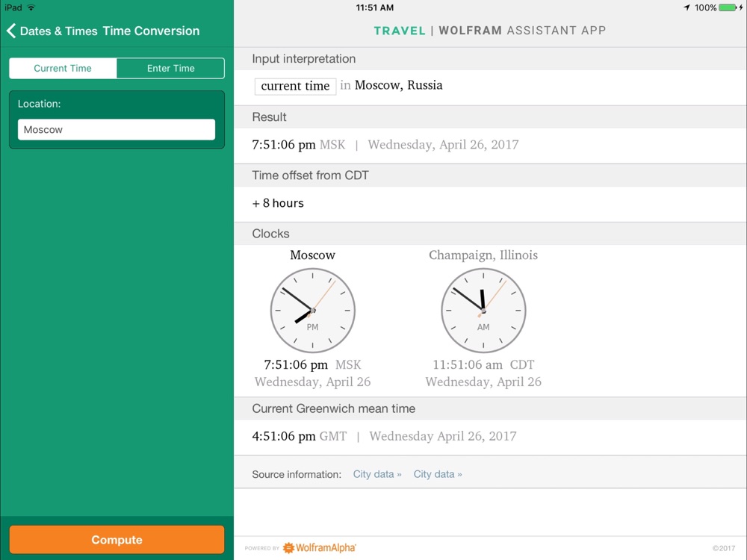
Task: Tap '7:51:06 pm MSK' under Moscow clock
Action: coord(312,365)
